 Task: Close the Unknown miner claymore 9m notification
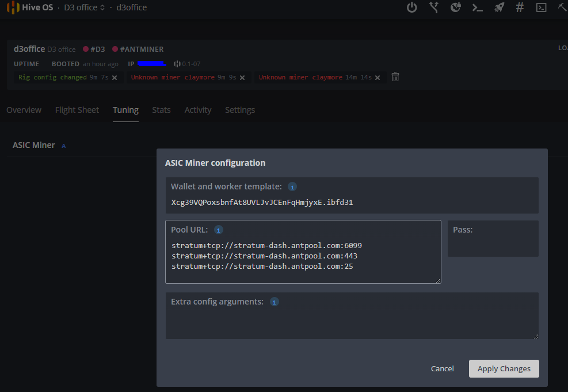click(x=242, y=77)
